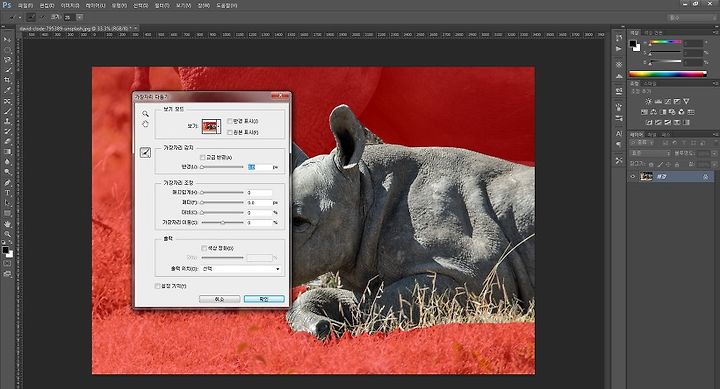This screenshot has height=389, width=720.
Task: Toggle lock transparent pixels in Layers panel
Action: (x=651, y=164)
